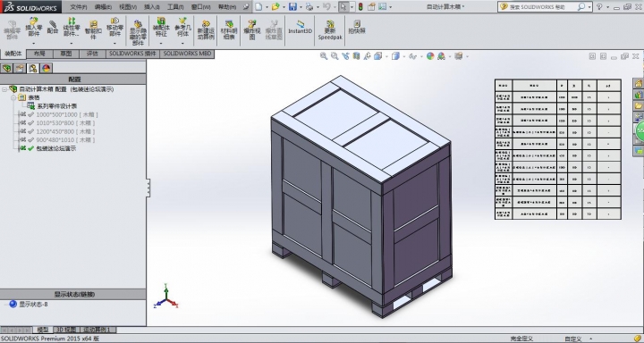The width and height of the screenshot is (644, 343).
Task: Open the 工具(T) menu
Action: [175, 7]
